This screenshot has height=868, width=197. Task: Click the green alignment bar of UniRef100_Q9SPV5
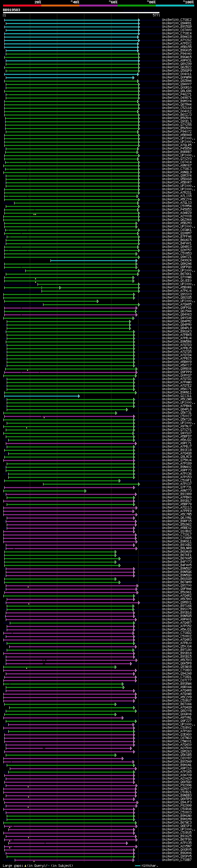[71, 857]
